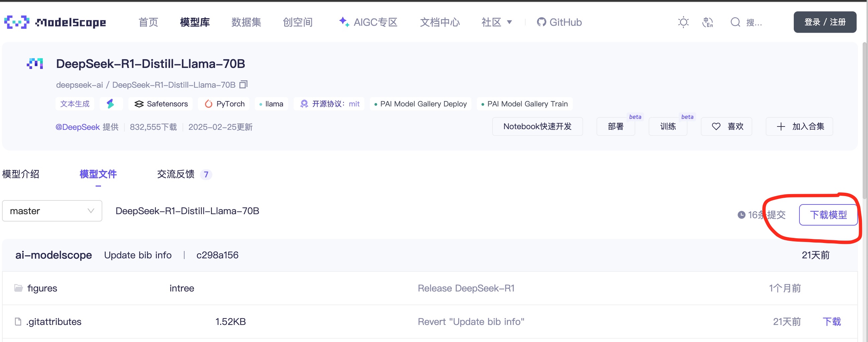Click the search input field
Image resolution: width=868 pixels, height=342 pixels.
(x=754, y=22)
